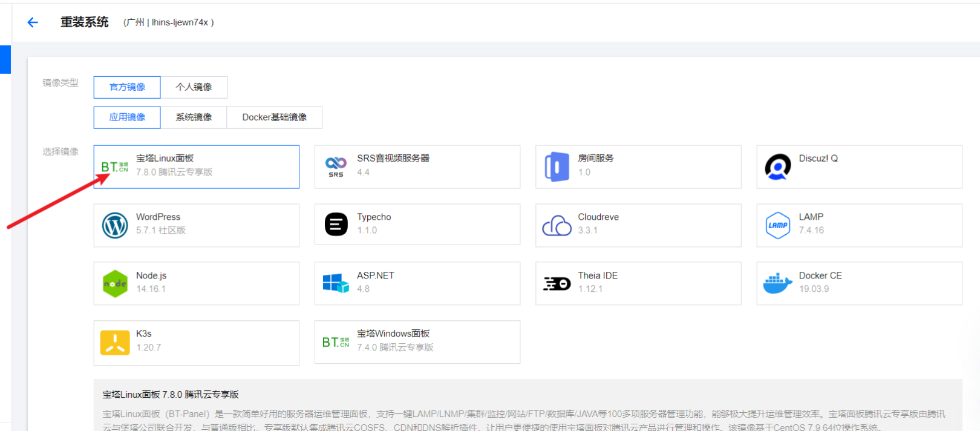
Task: Pick the Docker CE image title
Action: (820, 275)
